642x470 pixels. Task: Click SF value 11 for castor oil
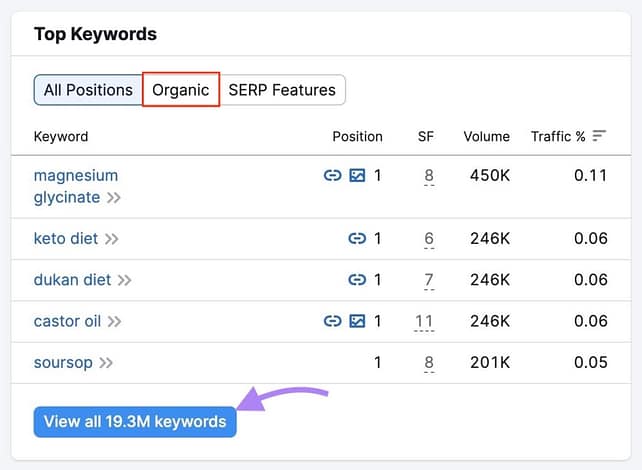click(x=424, y=321)
